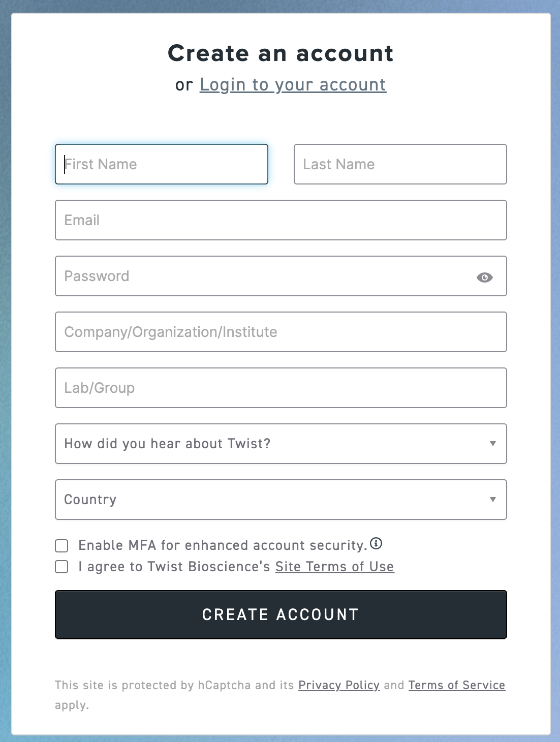
Task: Click the info icon next to MFA option
Action: [x=376, y=544]
